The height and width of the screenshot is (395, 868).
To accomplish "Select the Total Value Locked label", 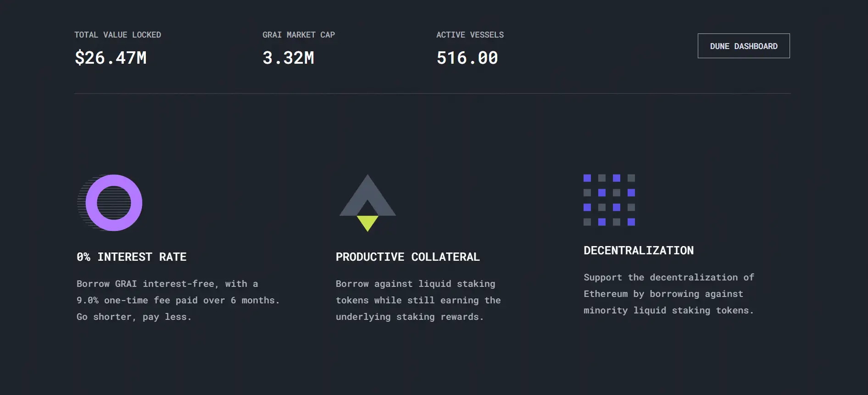I will click(x=117, y=35).
